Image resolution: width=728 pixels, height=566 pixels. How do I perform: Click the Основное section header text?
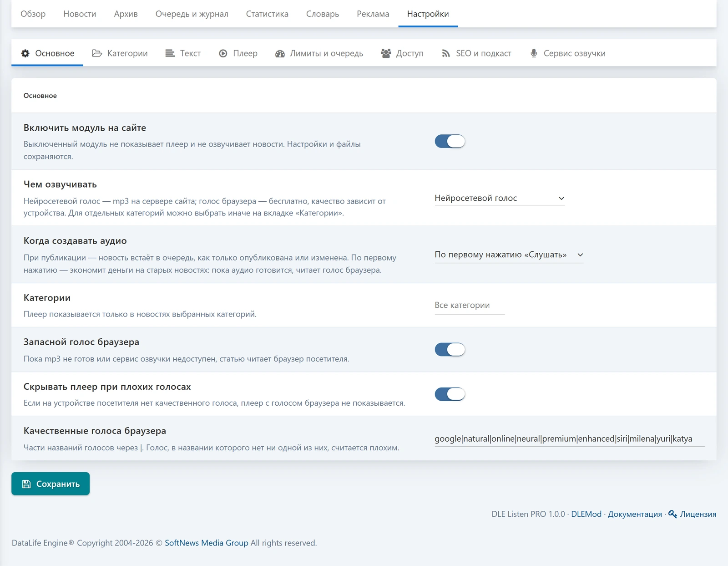pyautogui.click(x=40, y=96)
